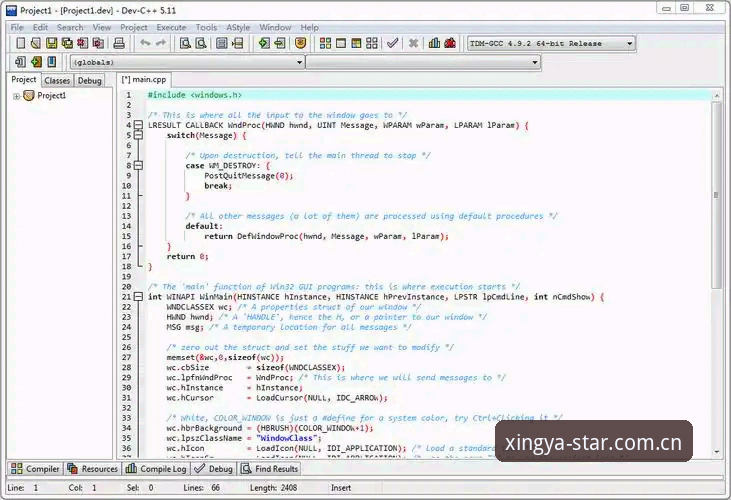Click the editor scrollbar down arrow
Screen dimensions: 731x500
[x=717, y=451]
